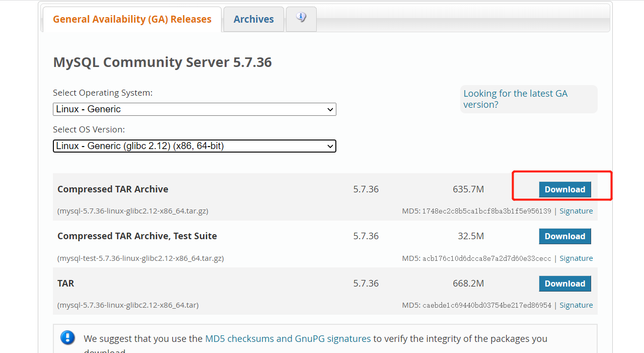
Task: Click the 635.7M file size value
Action: pos(468,189)
